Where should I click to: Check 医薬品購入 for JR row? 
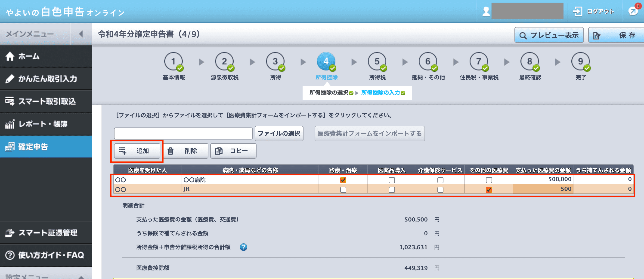tap(392, 190)
